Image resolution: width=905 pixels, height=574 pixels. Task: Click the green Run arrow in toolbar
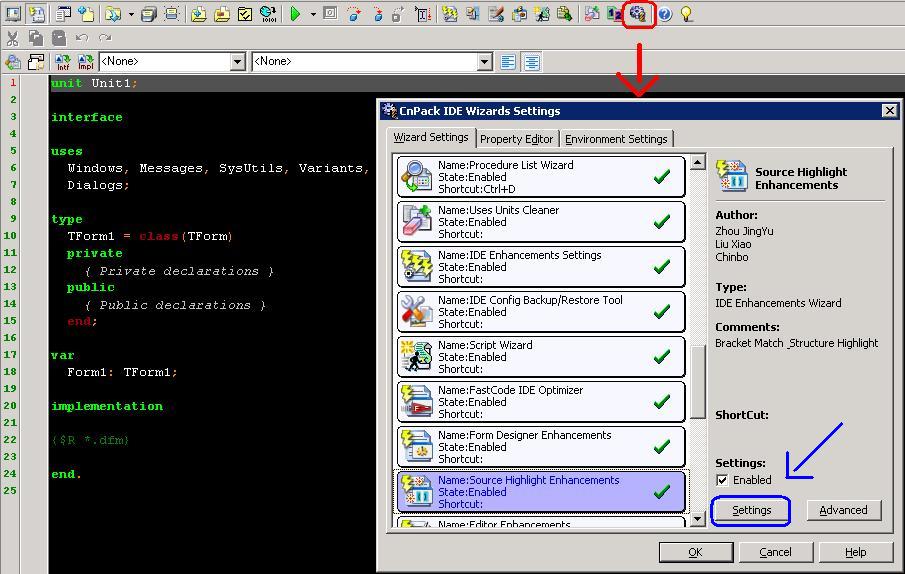click(x=296, y=14)
